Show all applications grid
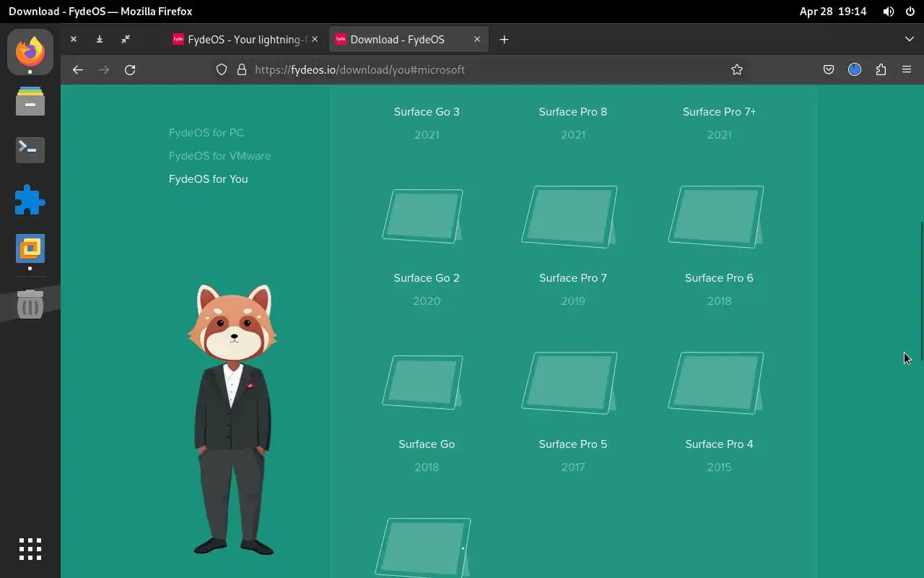924x578 pixels. [30, 549]
